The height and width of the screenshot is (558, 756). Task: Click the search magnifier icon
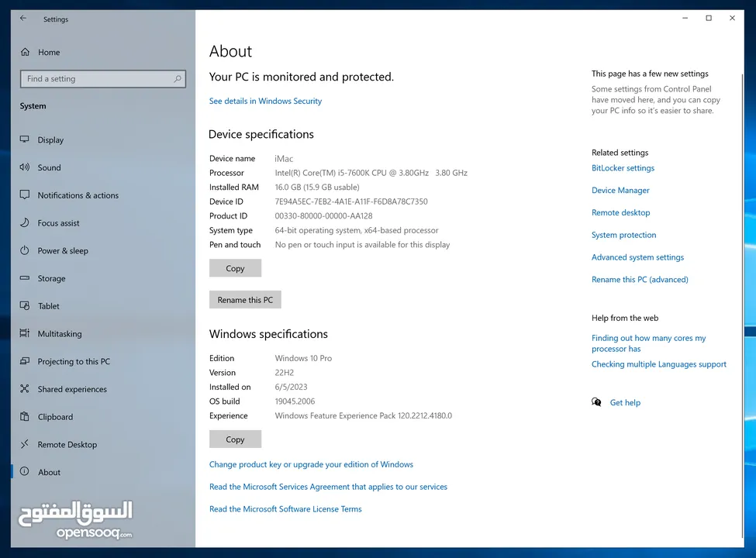click(178, 78)
